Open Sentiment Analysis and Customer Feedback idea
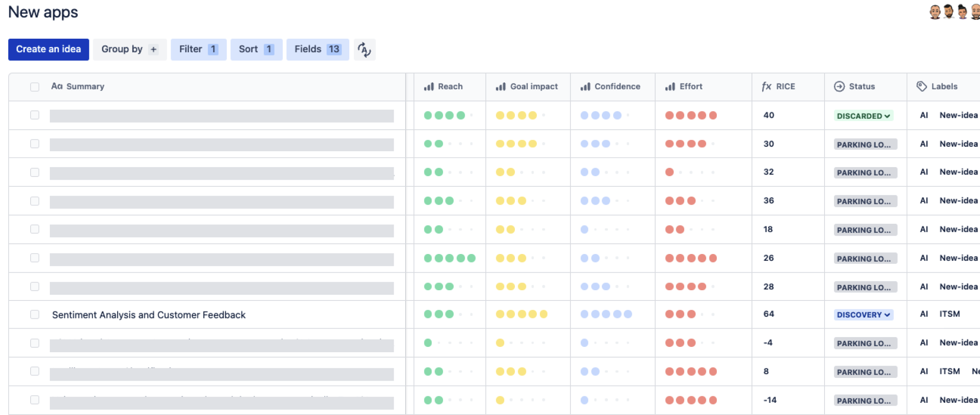The width and height of the screenshot is (980, 415). pyautogui.click(x=149, y=315)
